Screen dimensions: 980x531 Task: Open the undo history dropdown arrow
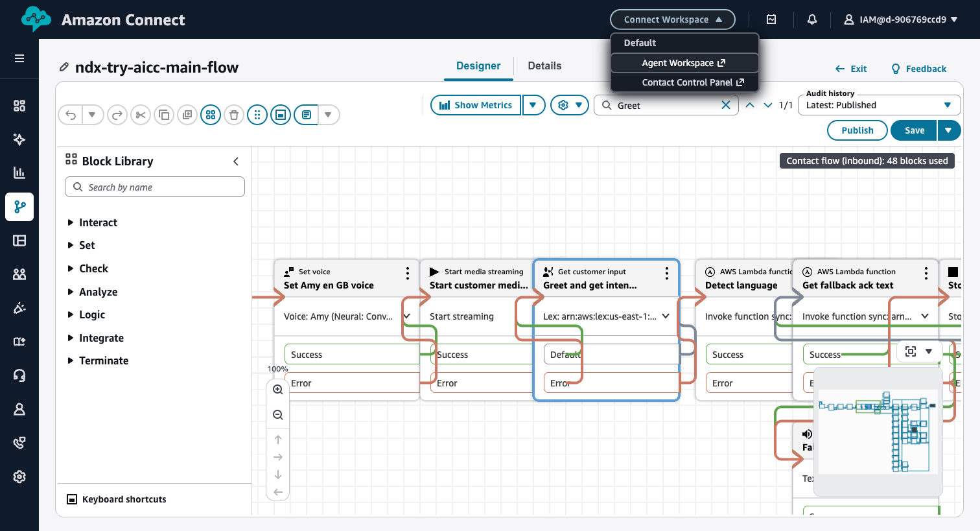[x=92, y=115]
